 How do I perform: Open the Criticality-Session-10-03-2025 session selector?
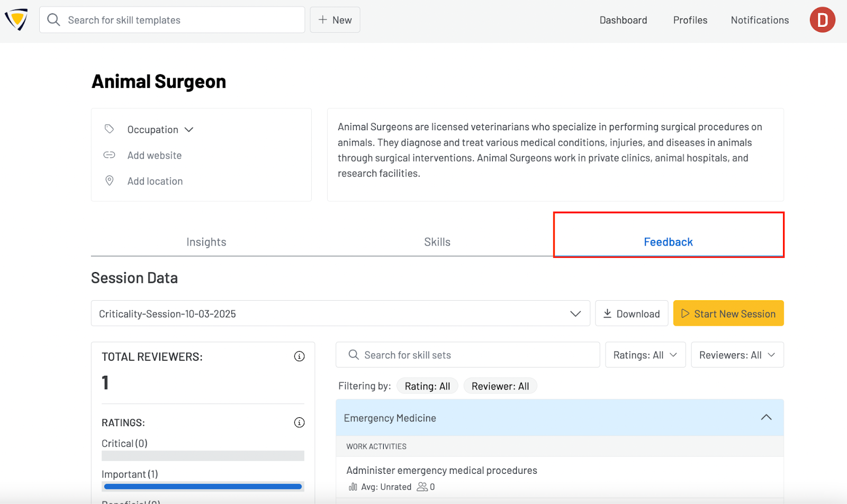point(340,314)
